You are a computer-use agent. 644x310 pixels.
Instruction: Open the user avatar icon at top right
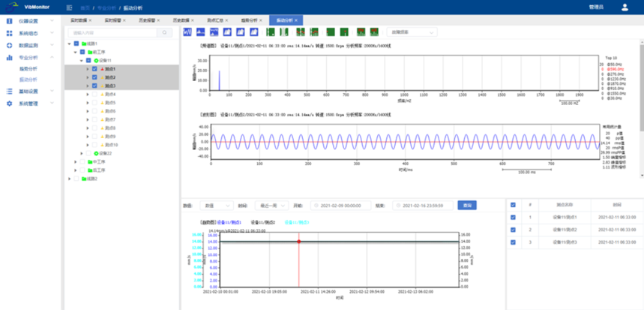click(x=625, y=7)
